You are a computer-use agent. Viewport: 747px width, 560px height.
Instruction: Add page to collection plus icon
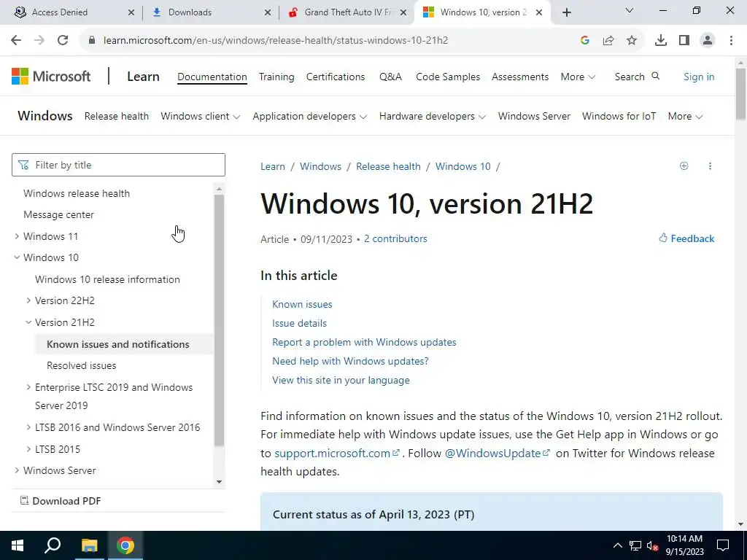point(684,166)
